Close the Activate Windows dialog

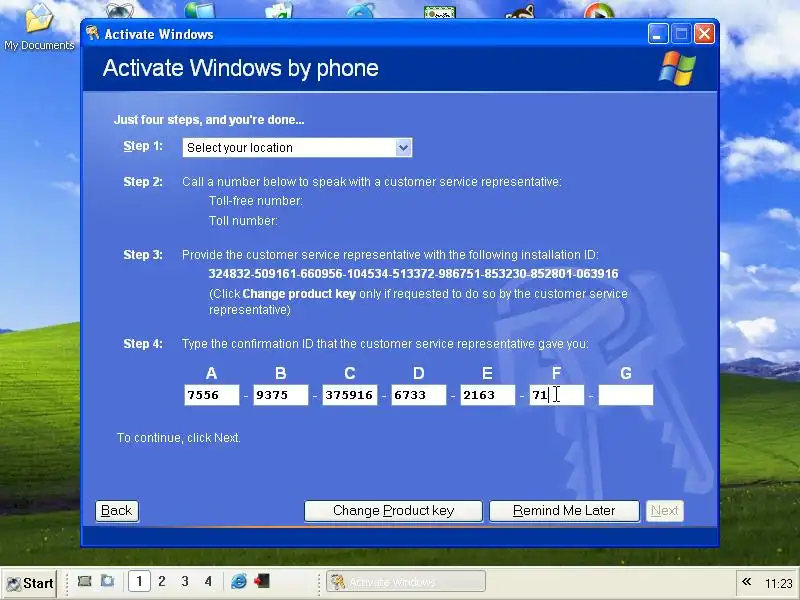704,34
